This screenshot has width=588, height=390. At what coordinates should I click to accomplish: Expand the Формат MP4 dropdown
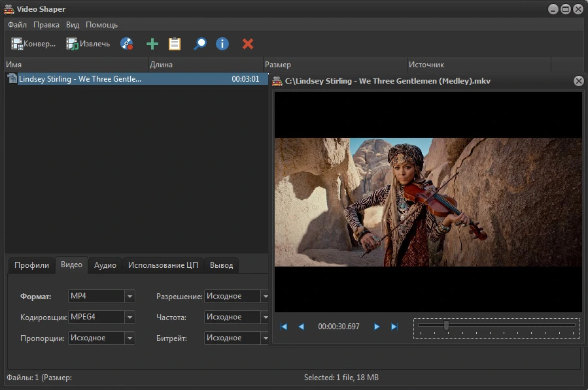[130, 297]
